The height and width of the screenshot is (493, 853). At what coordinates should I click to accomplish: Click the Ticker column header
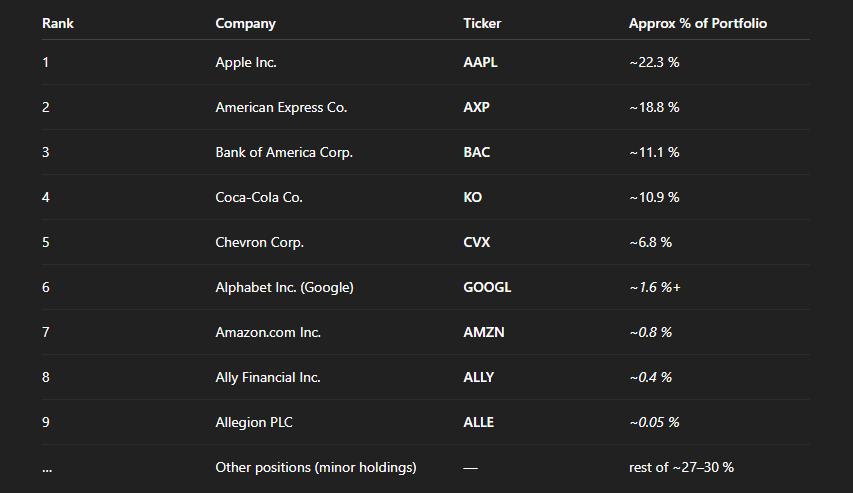[484, 23]
